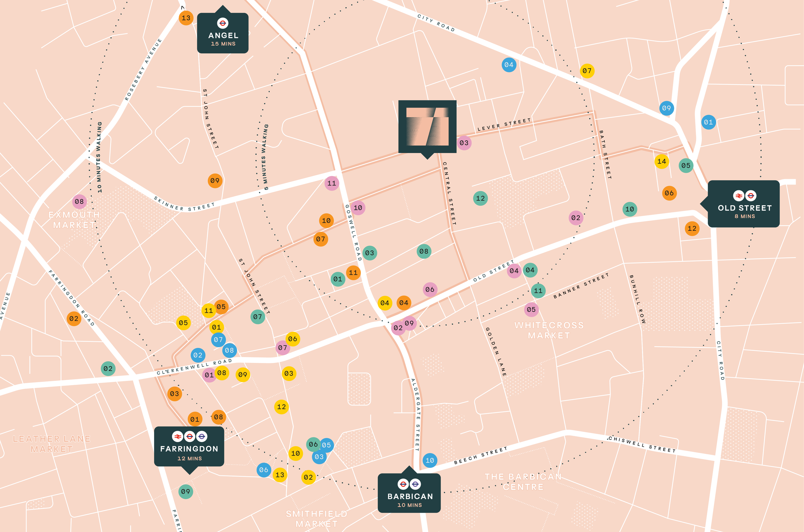Select the green 03 marker on Goswell Road
The image size is (804, 532).
369,253
